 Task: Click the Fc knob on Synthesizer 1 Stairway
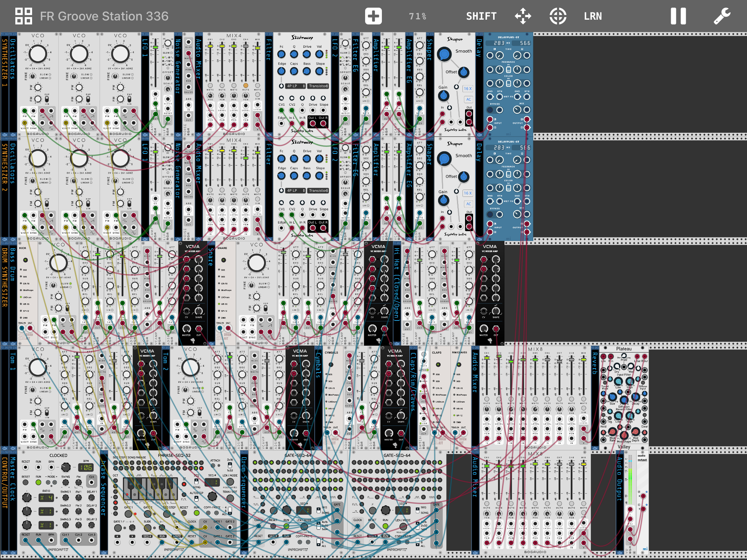tap(281, 54)
